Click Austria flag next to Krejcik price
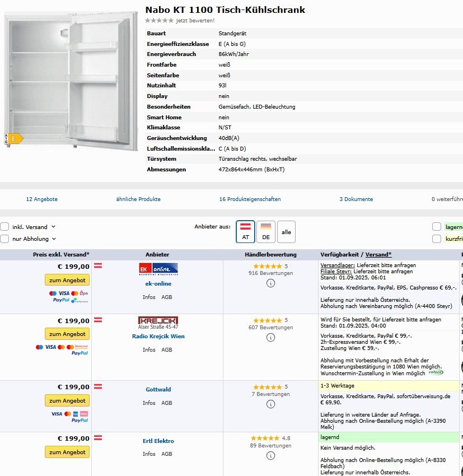Image resolution: width=463 pixels, height=476 pixels. (98, 320)
